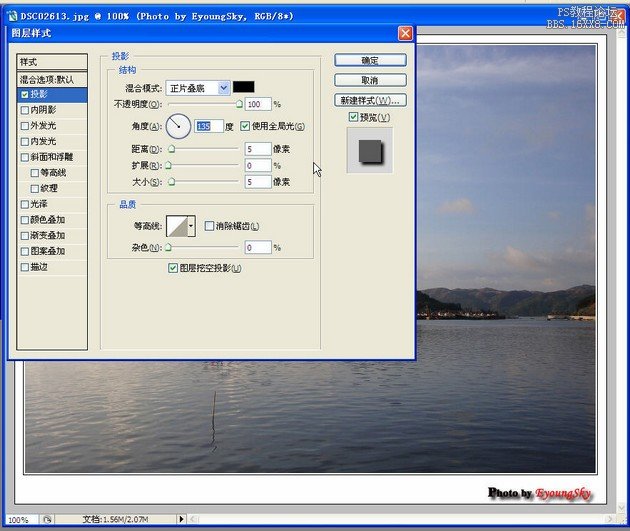This screenshot has width=630, height=531.
Task: Click the 文档:1.56M/2.07M status text
Action: [x=115, y=519]
